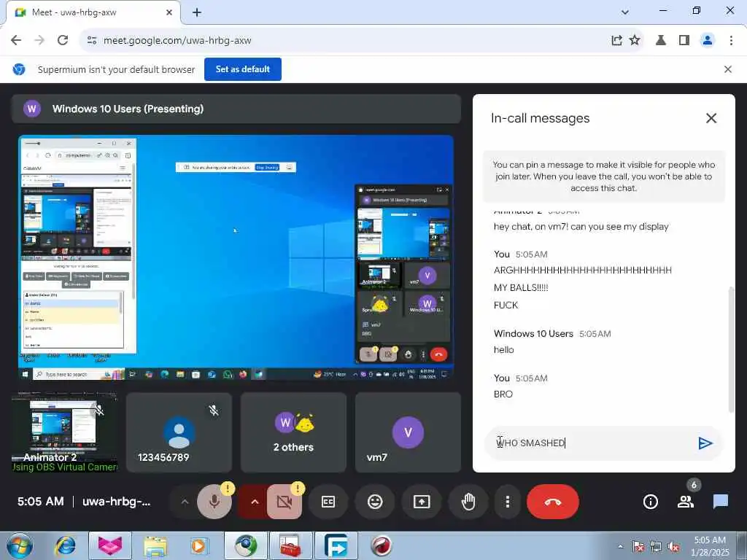Send the chat message with arrow icon
The image size is (747, 560).
pos(705,443)
